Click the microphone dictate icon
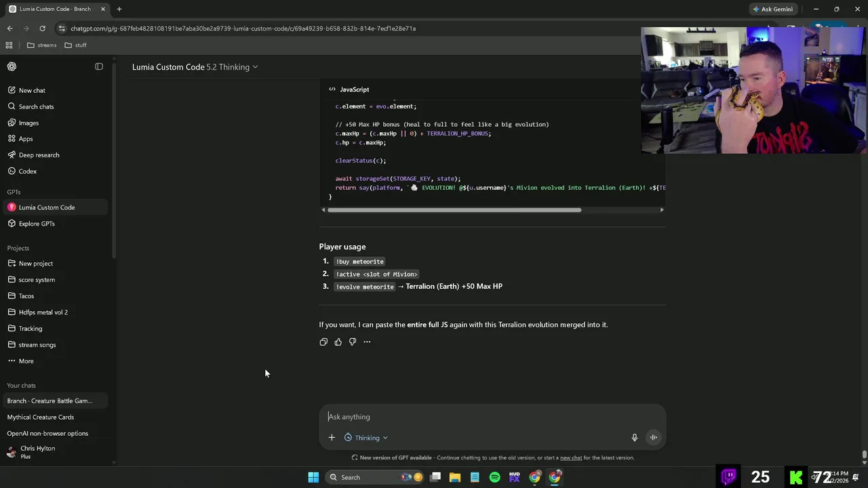 tap(635, 438)
